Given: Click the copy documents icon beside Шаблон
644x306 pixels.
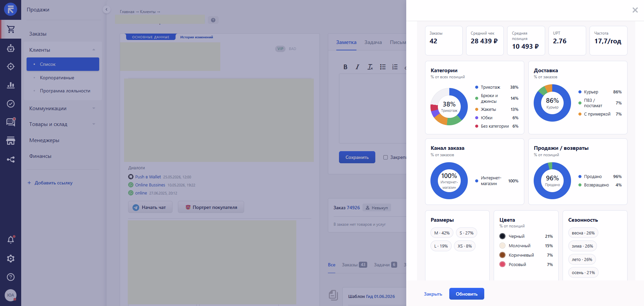Looking at the screenshot, I should pos(333,295).
